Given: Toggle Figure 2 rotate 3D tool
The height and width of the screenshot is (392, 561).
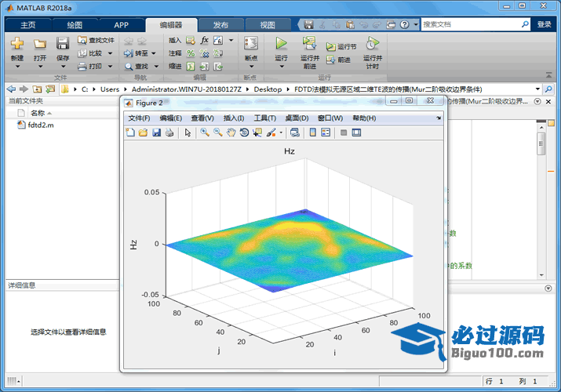Looking at the screenshot, I should [244, 132].
